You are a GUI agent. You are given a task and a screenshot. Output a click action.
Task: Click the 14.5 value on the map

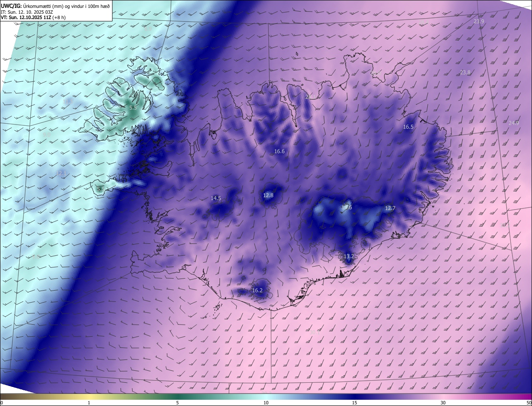tap(216, 198)
